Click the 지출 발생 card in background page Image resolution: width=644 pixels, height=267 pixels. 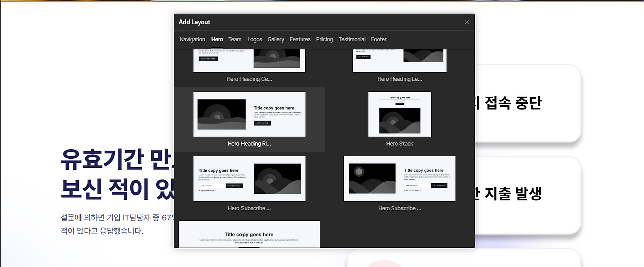click(527, 195)
